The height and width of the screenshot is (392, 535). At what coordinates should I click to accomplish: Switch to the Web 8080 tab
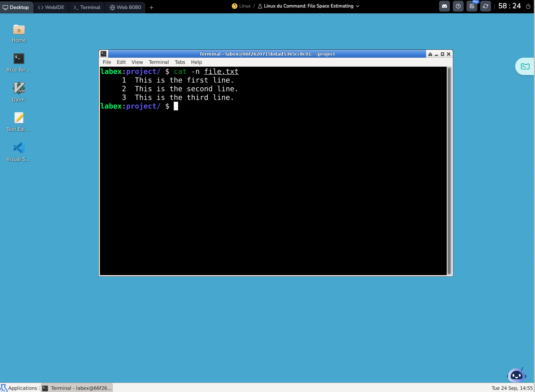coord(125,7)
